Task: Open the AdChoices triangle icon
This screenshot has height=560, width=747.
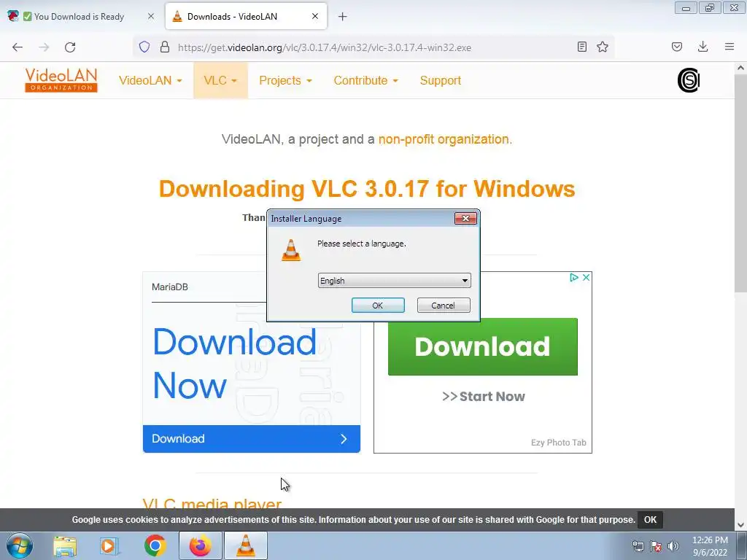Action: [x=574, y=277]
